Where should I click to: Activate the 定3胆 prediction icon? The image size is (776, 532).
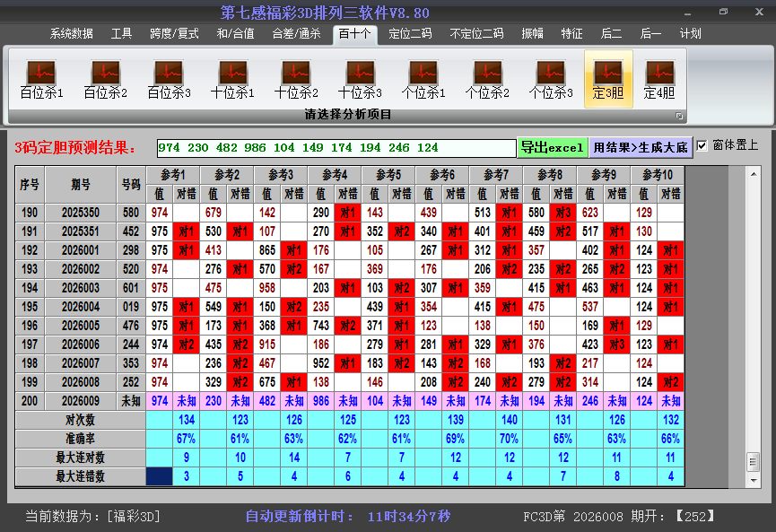(608, 79)
